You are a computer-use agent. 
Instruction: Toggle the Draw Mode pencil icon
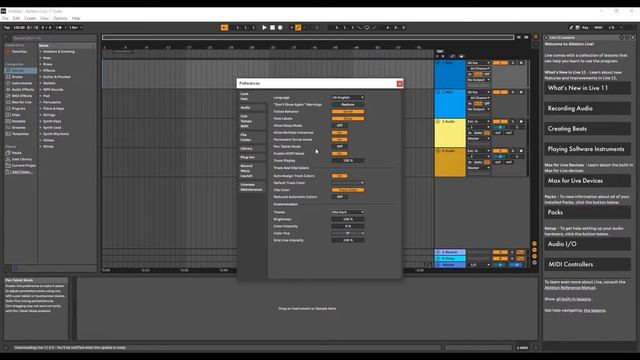click(x=571, y=27)
